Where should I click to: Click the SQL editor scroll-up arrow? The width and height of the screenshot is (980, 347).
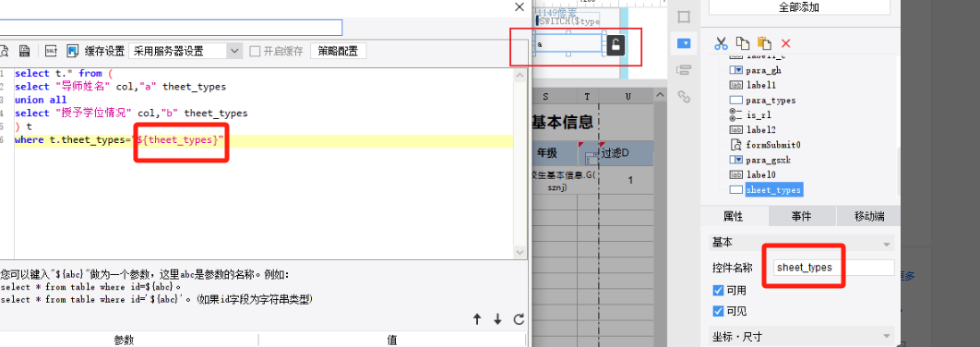tap(520, 76)
